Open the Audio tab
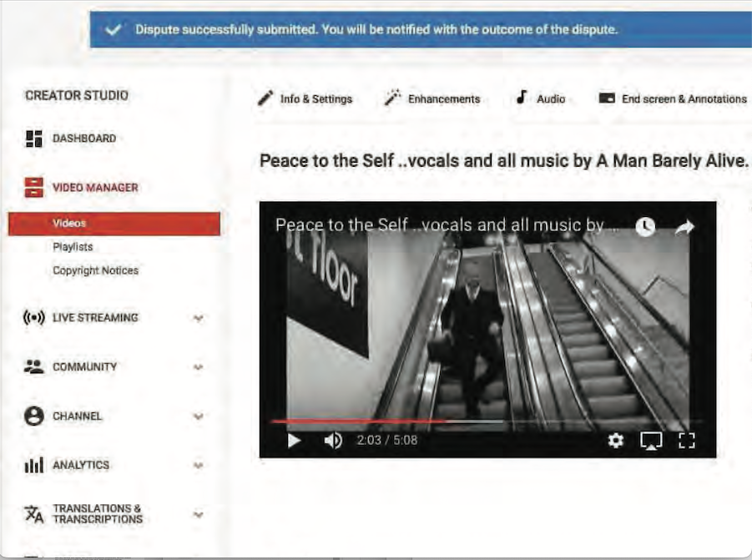752x560 pixels. (541, 98)
